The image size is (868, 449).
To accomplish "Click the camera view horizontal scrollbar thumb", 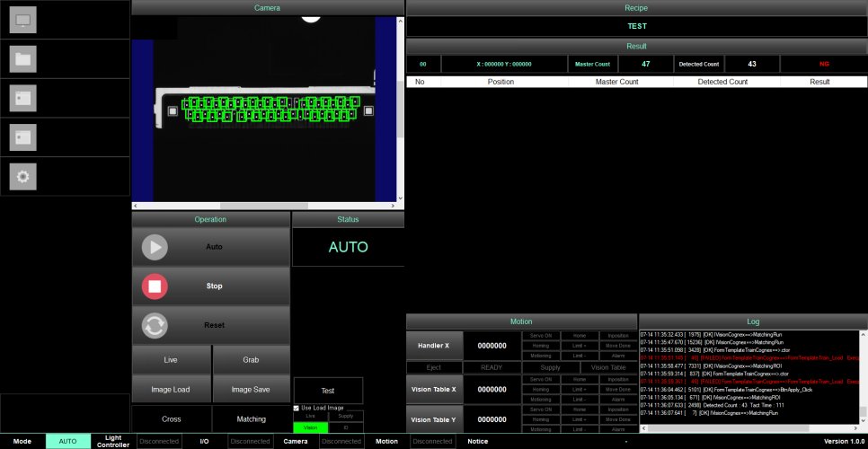I will click(264, 206).
